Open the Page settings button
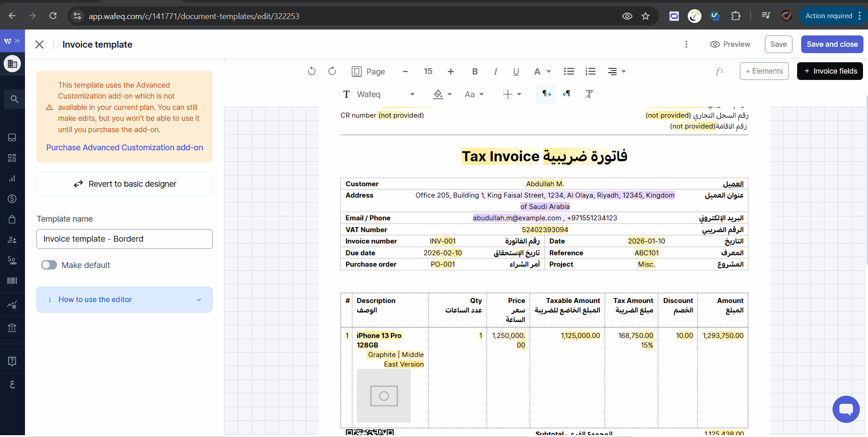 [x=369, y=71]
